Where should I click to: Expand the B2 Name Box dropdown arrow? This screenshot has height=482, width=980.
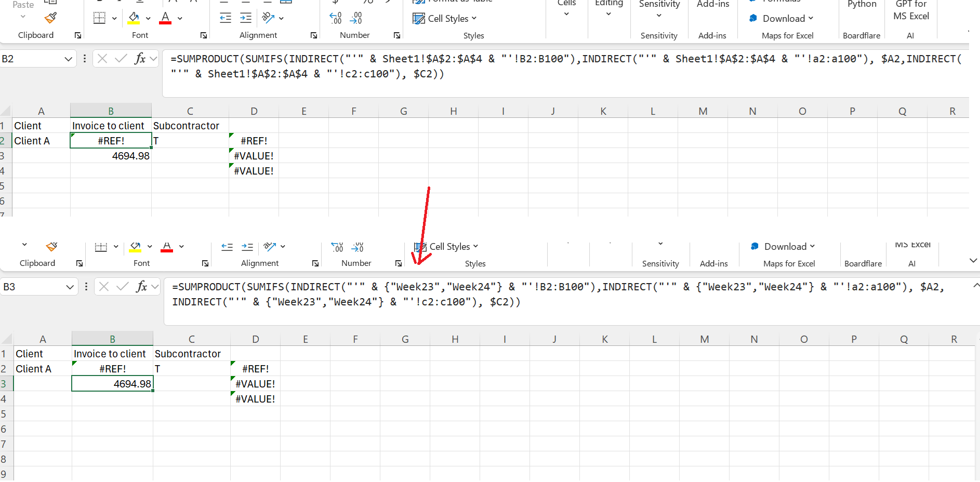coord(68,59)
